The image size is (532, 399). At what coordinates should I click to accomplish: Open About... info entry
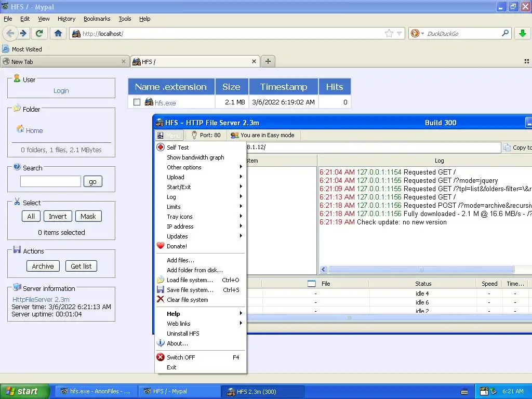point(200,343)
